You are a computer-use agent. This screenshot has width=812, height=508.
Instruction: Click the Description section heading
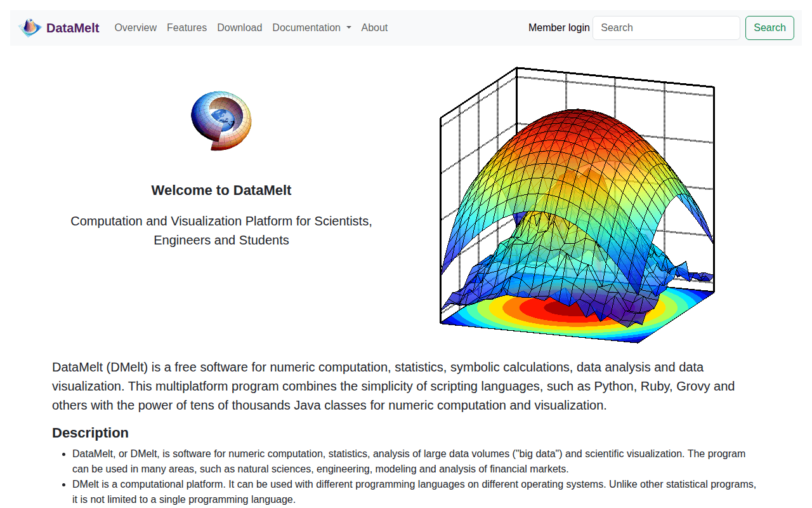tap(90, 433)
